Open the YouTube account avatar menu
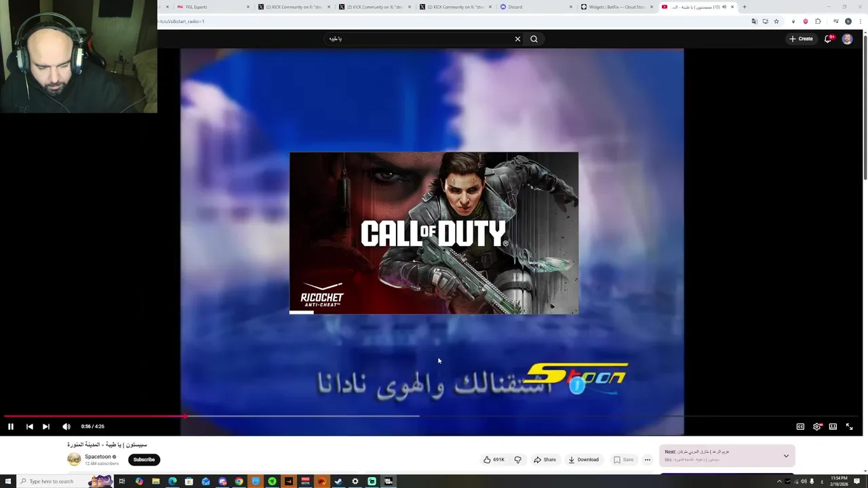This screenshot has height=488, width=868. [847, 39]
